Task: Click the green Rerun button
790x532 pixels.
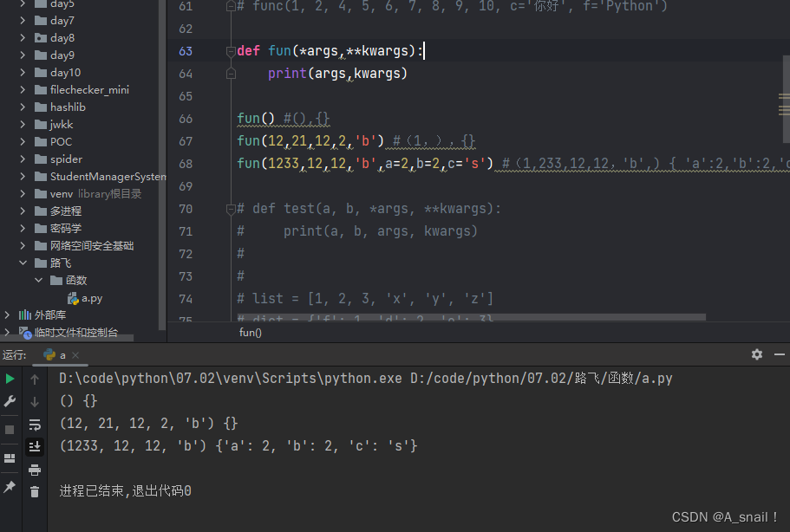Action: pos(10,379)
